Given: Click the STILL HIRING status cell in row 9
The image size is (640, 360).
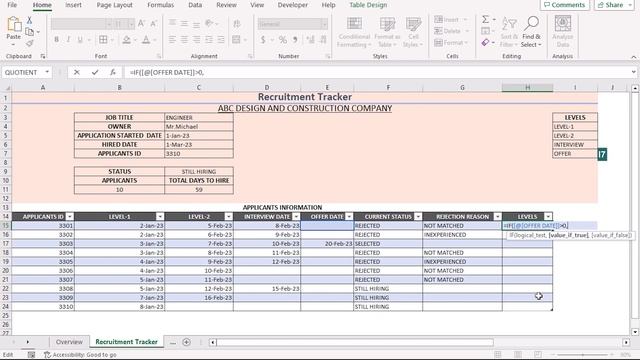Looking at the screenshot, I should click(x=199, y=171).
